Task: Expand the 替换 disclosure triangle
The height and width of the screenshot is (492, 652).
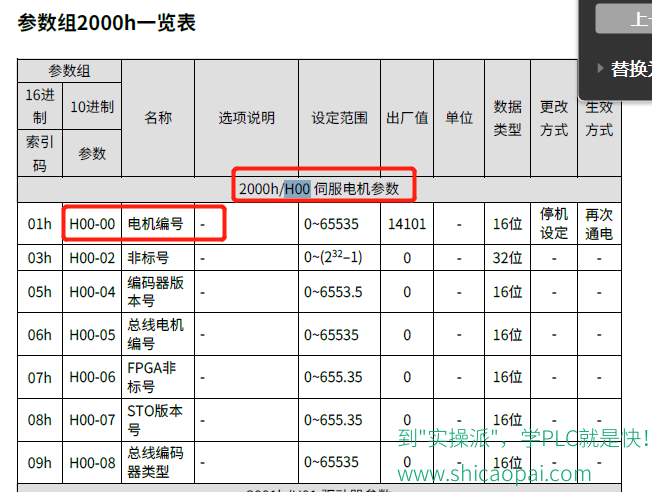Action: pos(600,68)
